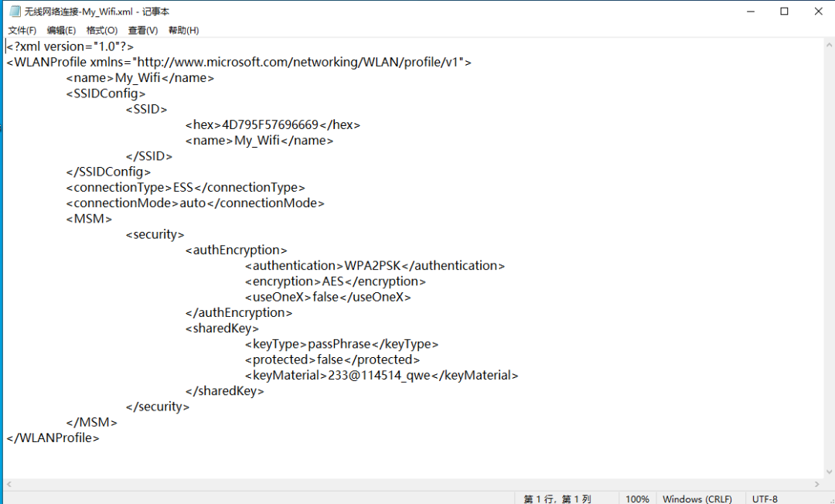835x504 pixels.
Task: Click the hex value 4D795F57696669
Action: pos(270,125)
